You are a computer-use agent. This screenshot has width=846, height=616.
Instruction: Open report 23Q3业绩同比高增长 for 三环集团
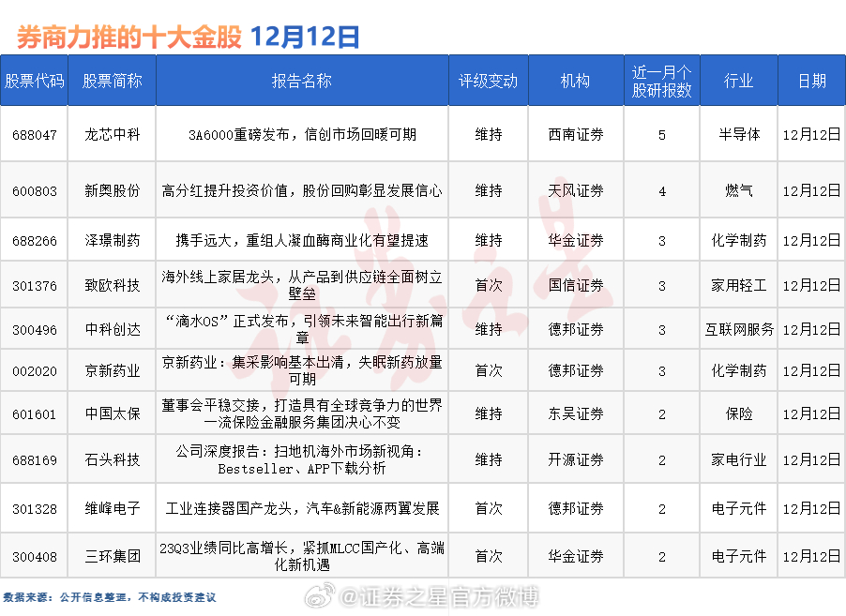pos(302,556)
